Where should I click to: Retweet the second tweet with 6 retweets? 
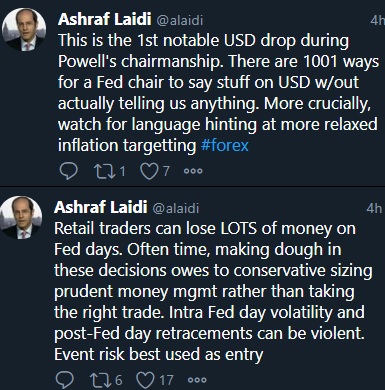click(x=101, y=380)
